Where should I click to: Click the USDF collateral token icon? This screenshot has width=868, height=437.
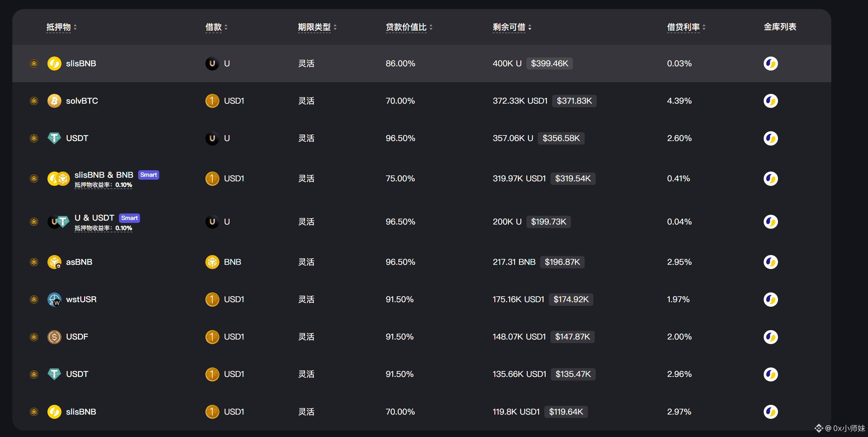54,337
